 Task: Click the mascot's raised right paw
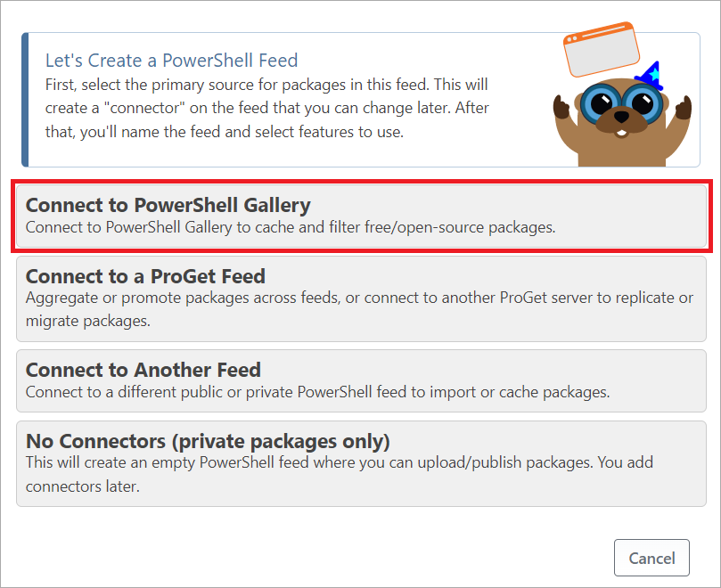pyautogui.click(x=684, y=109)
